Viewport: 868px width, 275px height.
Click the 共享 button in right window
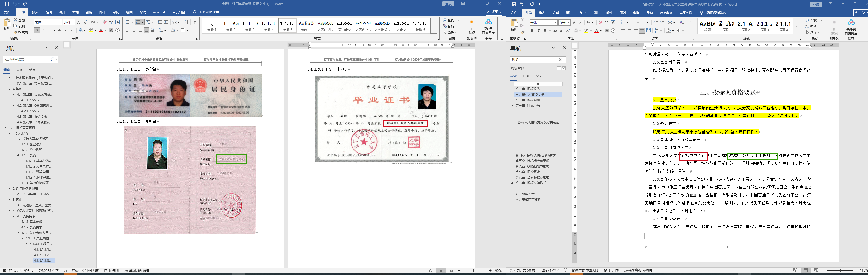click(860, 12)
